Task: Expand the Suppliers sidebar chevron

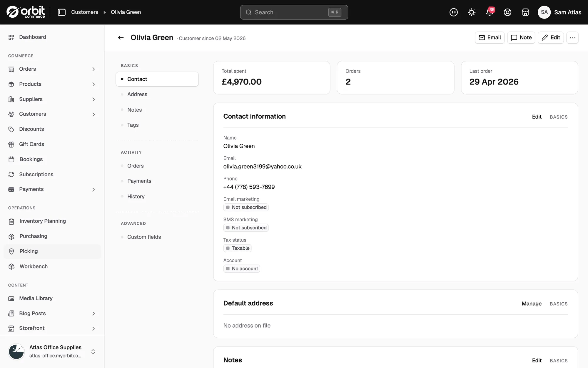Action: (x=93, y=100)
